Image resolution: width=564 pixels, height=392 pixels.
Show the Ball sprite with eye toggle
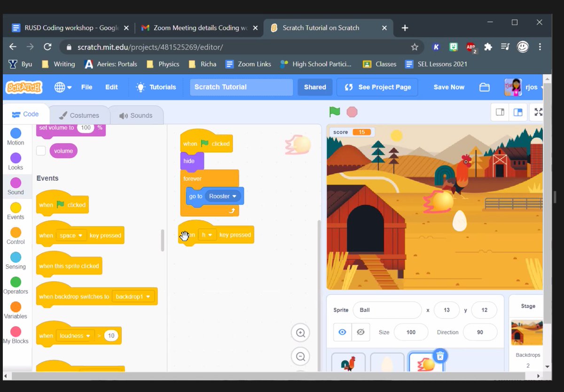point(342,332)
